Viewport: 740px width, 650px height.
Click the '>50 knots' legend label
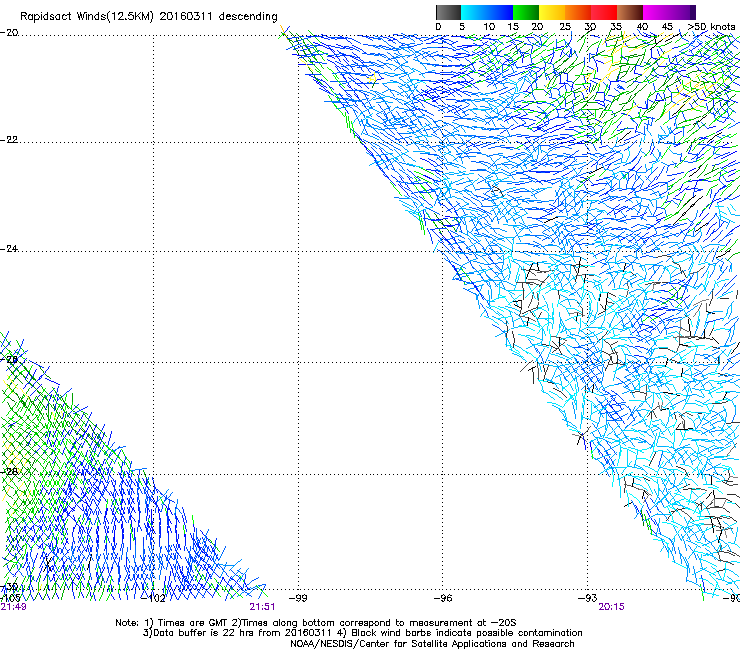tap(711, 27)
